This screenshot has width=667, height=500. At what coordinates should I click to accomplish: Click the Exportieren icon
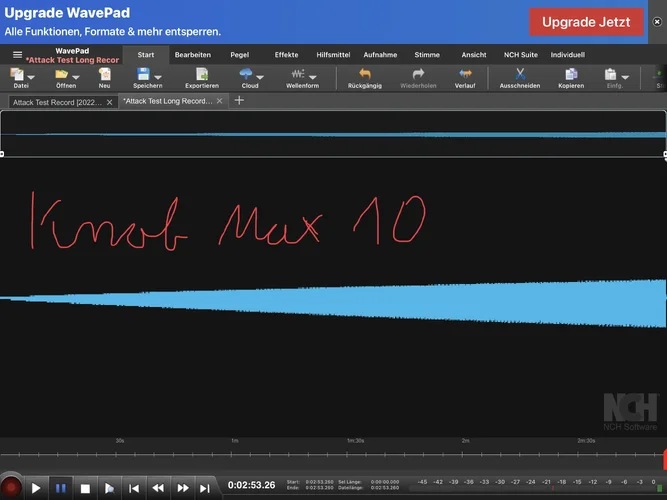[x=201, y=75]
